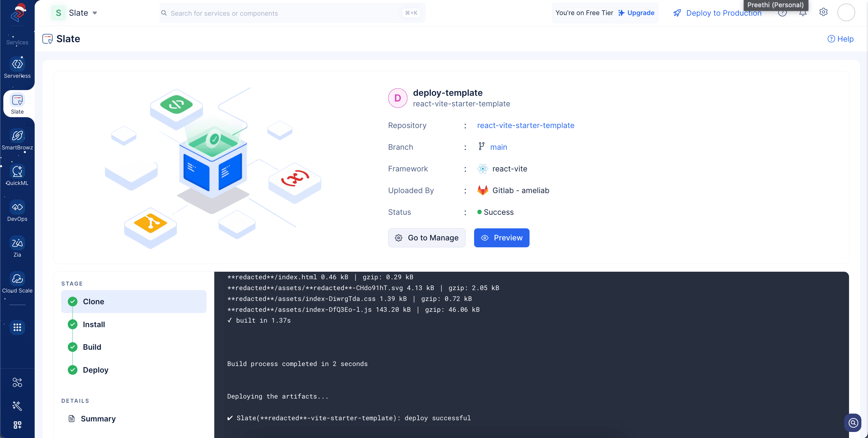Screen dimensions: 868x438
Task: Open Services in the sidebar
Action: 17,42
